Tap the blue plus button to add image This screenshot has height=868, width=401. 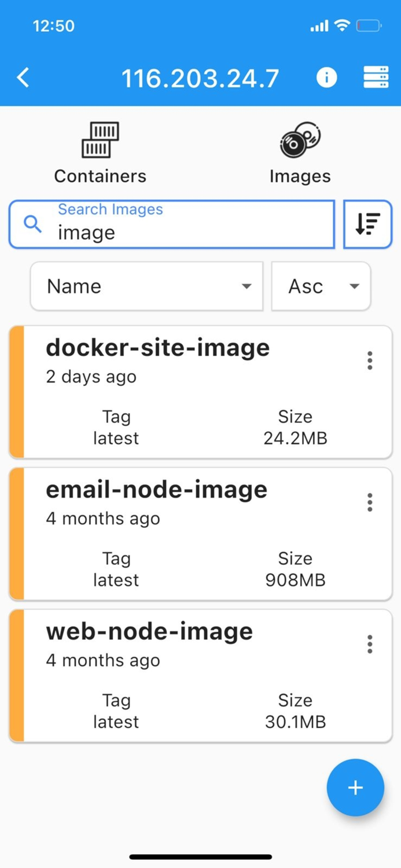355,788
